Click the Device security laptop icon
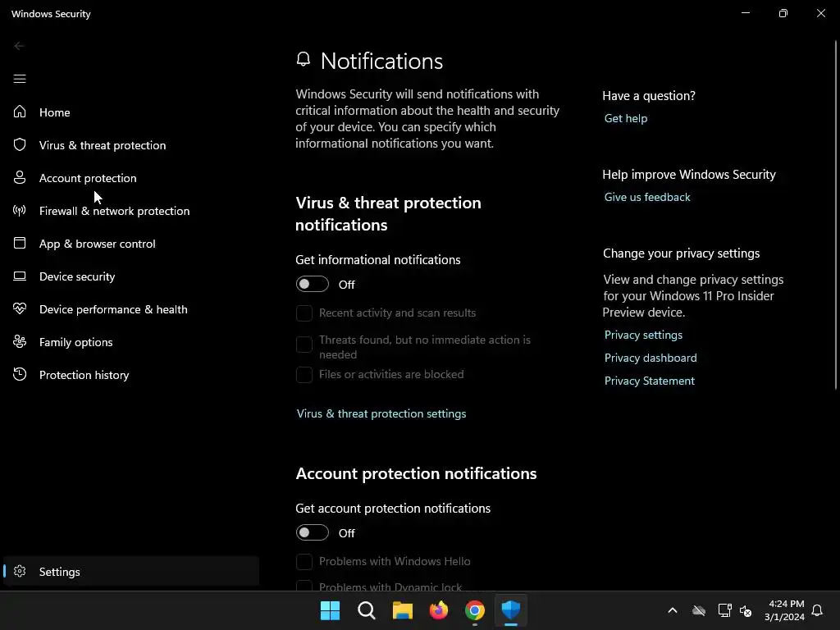The height and width of the screenshot is (630, 840). click(20, 276)
